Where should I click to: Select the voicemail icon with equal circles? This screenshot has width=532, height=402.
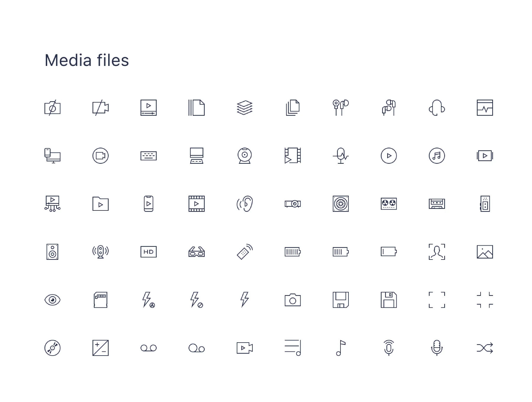(148, 348)
